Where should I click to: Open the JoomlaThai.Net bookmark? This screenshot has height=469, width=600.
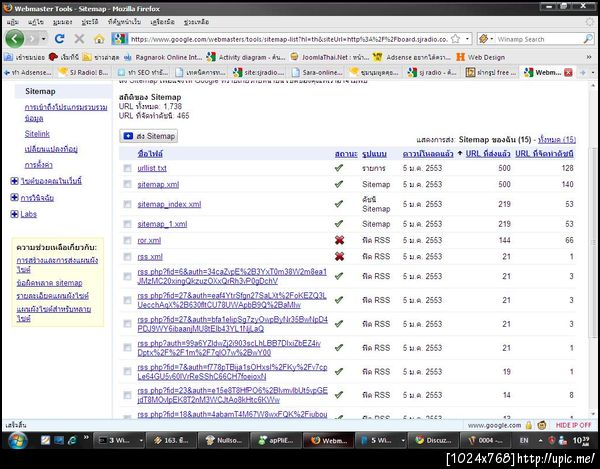[x=329, y=57]
